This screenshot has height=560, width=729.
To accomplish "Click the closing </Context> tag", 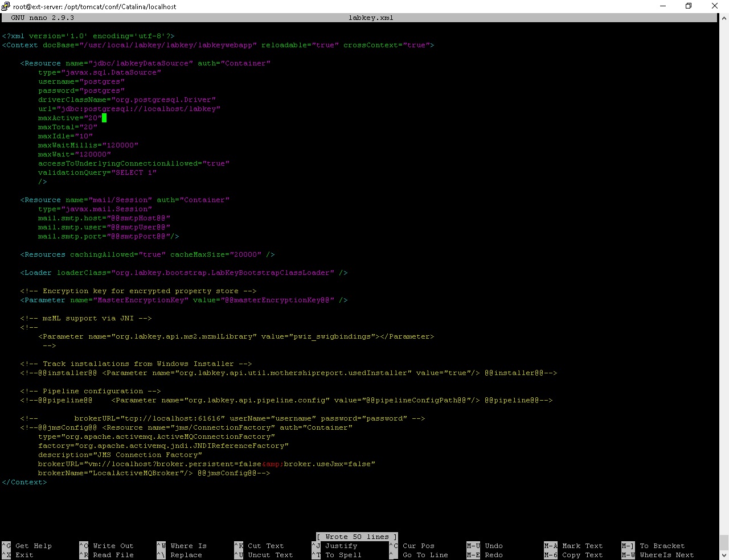I will click(24, 482).
